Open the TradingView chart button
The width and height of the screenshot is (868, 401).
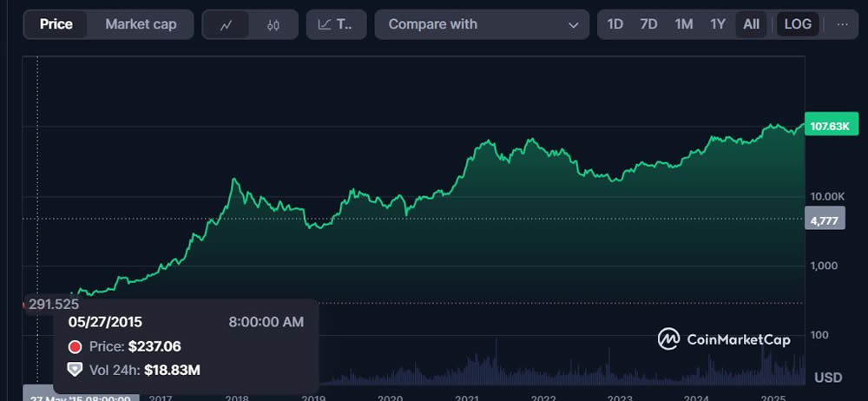[336, 24]
